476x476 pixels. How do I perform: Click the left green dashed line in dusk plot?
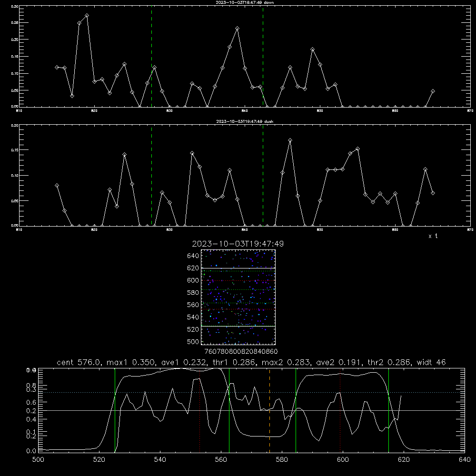click(152, 175)
